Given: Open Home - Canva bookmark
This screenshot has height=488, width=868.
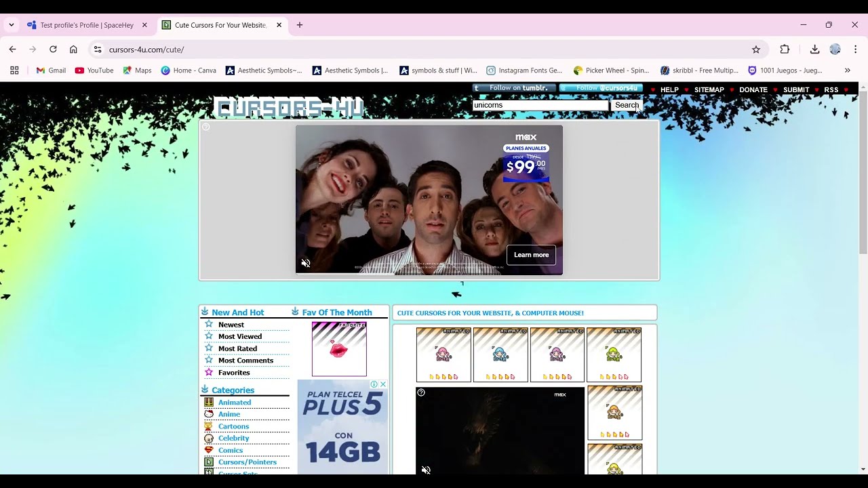Looking at the screenshot, I should coord(189,70).
